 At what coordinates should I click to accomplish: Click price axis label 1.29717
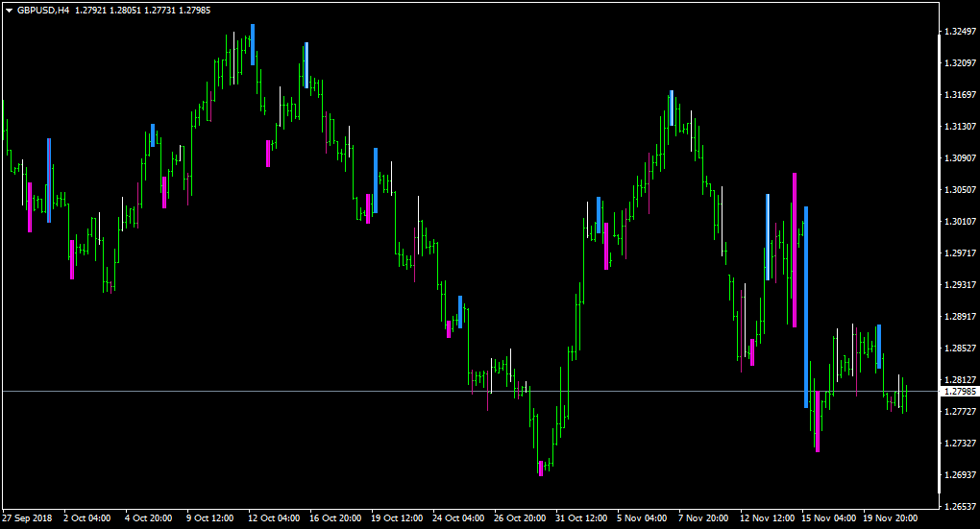[960, 253]
